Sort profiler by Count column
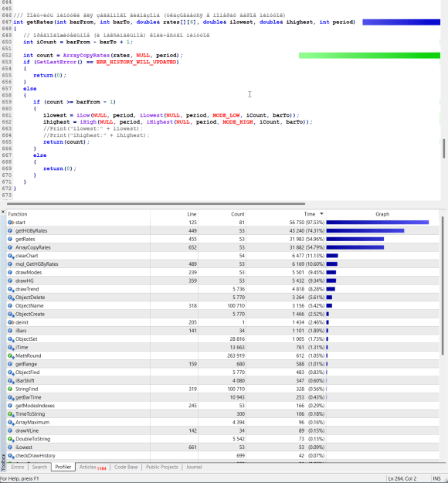 222,214
